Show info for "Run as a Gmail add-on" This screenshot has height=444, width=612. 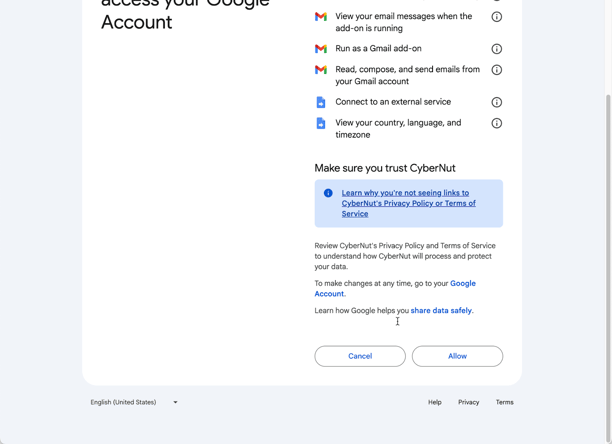(x=497, y=49)
